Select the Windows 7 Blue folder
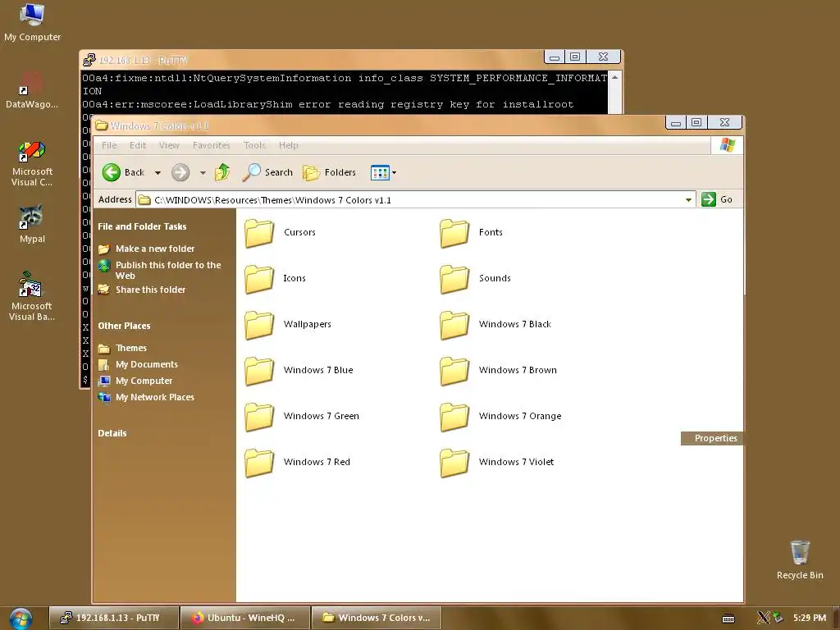The height and width of the screenshot is (630, 840). (299, 371)
